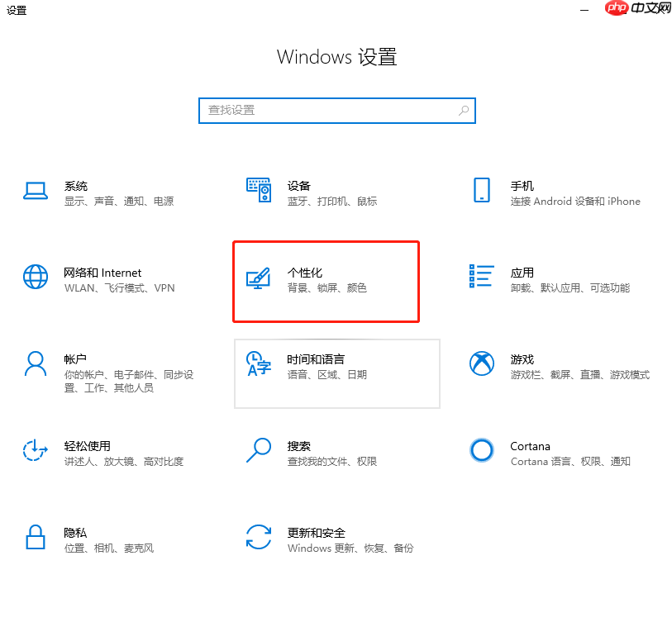Click the text Cortana 语言、权限、通知

[570, 462]
